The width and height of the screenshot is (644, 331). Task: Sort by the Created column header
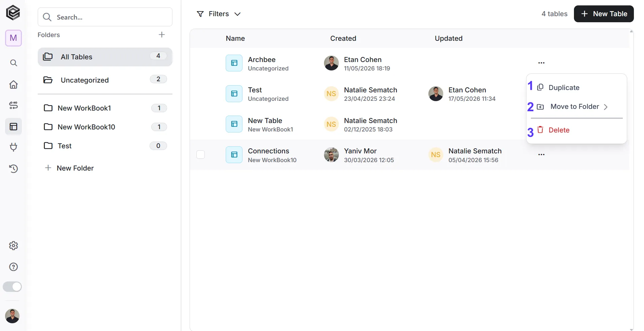point(343,38)
